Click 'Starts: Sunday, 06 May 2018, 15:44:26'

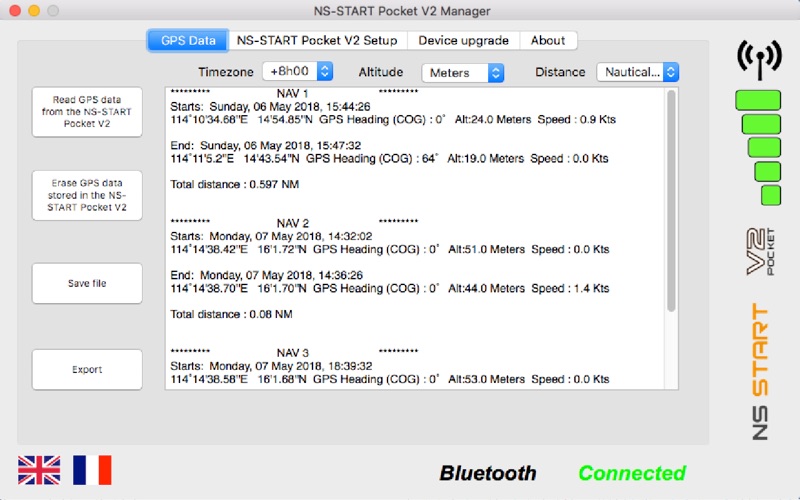270,107
